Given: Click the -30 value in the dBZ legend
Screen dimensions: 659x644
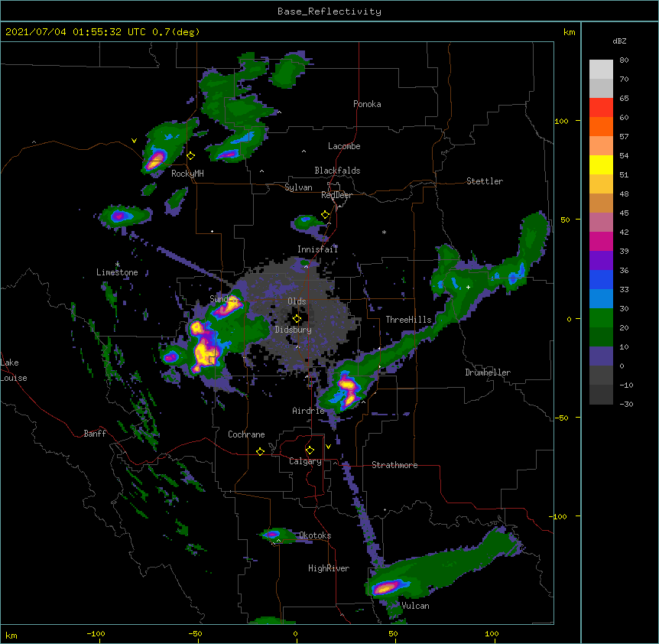Looking at the screenshot, I should [x=626, y=404].
